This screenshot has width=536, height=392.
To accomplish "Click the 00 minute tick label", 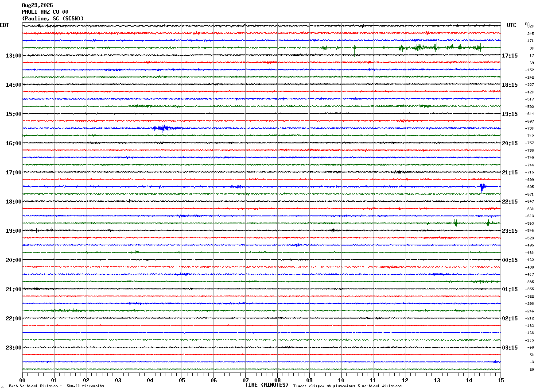I will coord(23,380).
